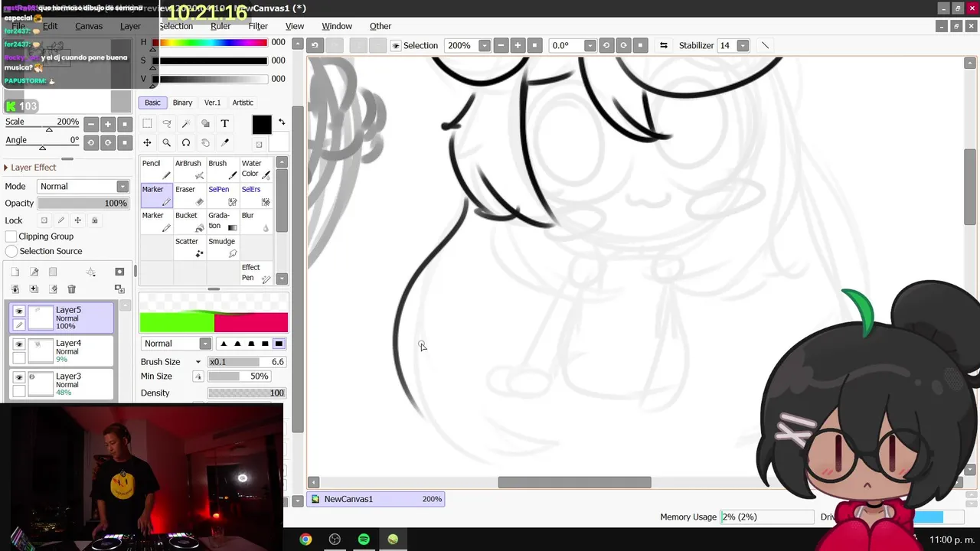Open the View menu
Viewport: 980px width, 551px height.
pos(295,26)
